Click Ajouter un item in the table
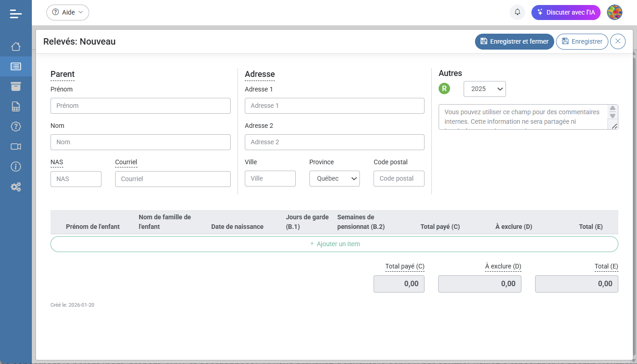 (x=334, y=244)
